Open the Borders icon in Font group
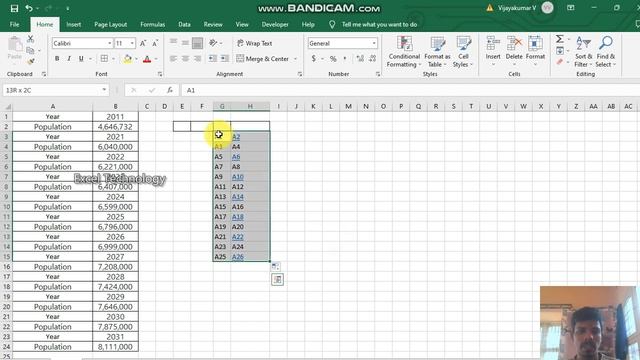Image resolution: width=640 pixels, height=360 pixels. coord(104,59)
